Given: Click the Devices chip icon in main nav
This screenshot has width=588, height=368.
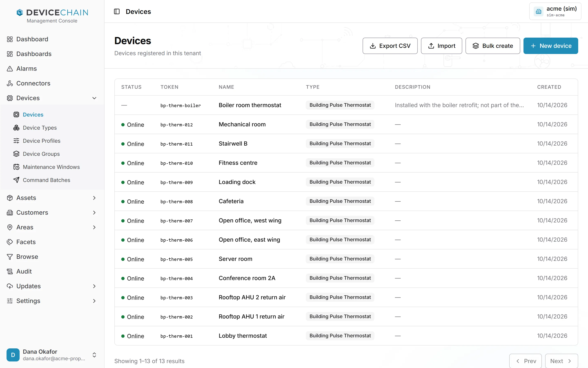Looking at the screenshot, I should [x=10, y=98].
